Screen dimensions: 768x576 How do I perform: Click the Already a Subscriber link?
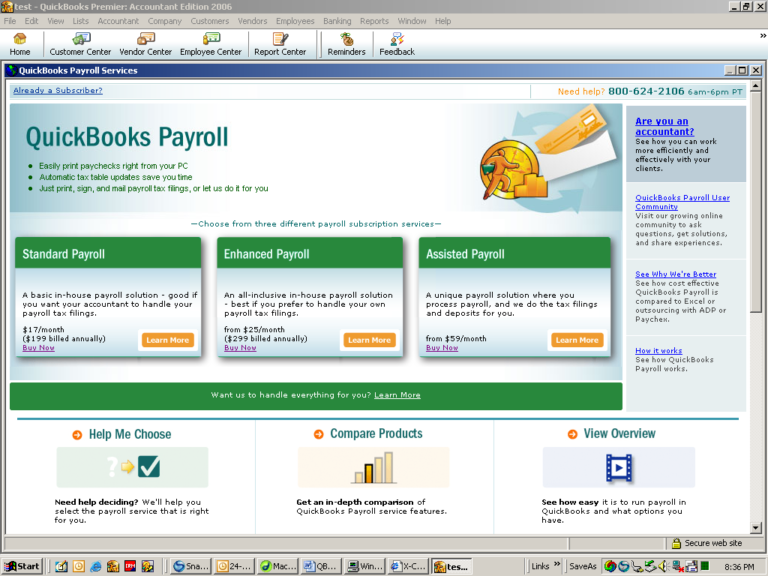pos(58,91)
